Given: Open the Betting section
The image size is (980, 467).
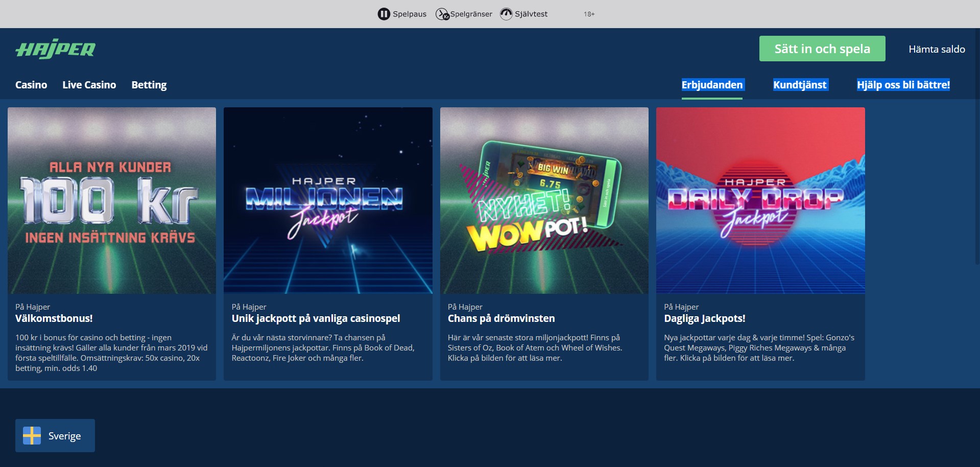Looking at the screenshot, I should pyautogui.click(x=149, y=85).
